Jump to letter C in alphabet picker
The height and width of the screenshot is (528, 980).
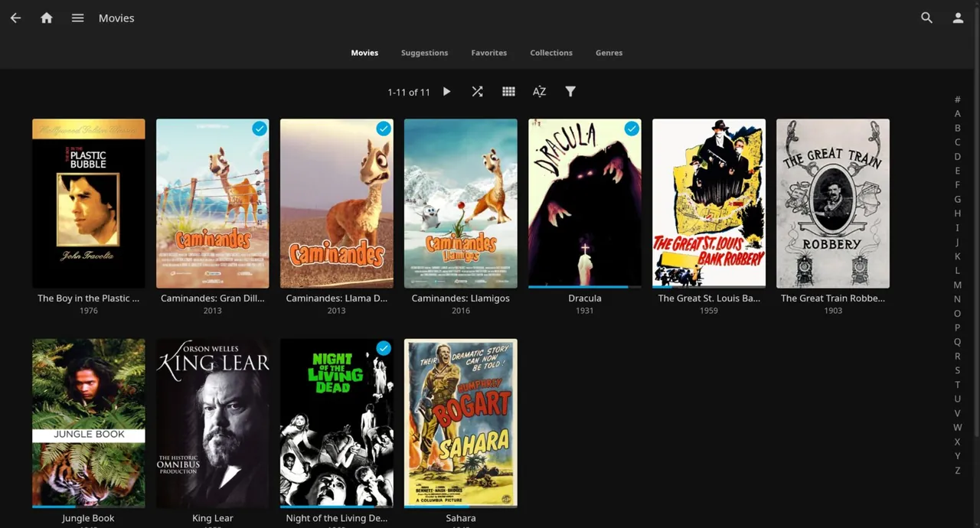957,142
